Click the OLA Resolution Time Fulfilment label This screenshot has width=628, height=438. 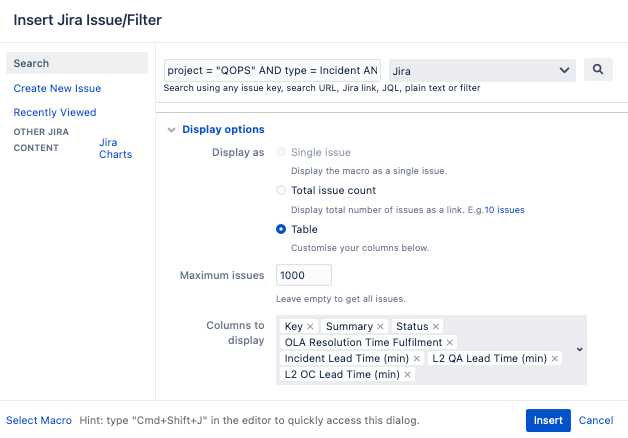(363, 343)
